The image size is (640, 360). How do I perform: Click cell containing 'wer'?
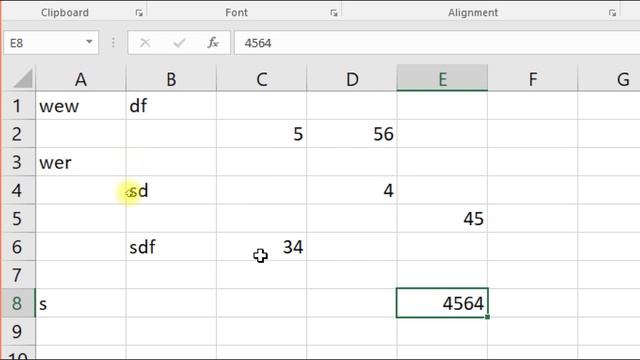81,162
